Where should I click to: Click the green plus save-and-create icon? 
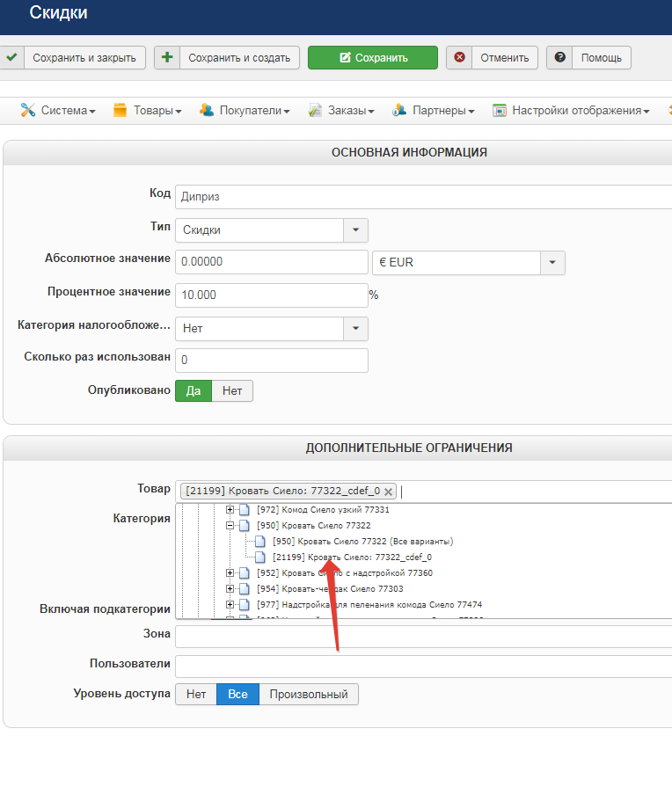click(167, 57)
